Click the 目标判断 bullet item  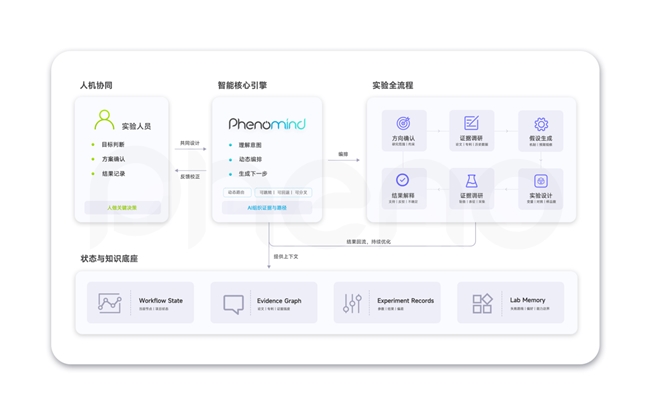113,144
